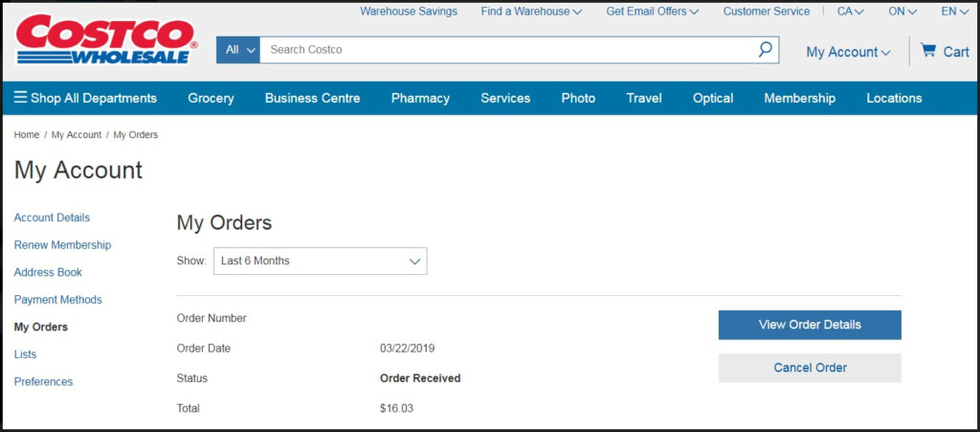Open the ON province selector
980x432 pixels.
(903, 11)
